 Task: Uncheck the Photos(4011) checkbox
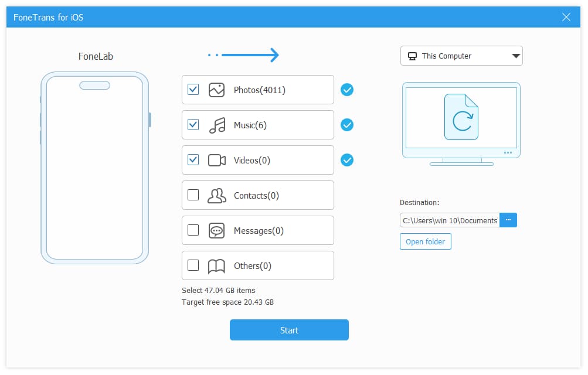point(193,90)
